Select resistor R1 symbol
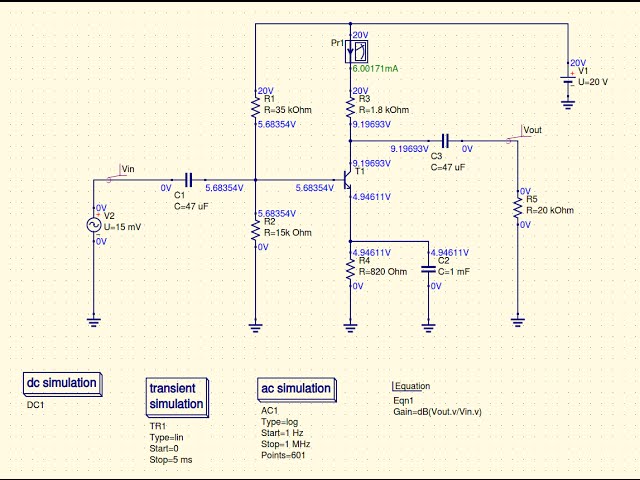640x480 pixels. 255,107
